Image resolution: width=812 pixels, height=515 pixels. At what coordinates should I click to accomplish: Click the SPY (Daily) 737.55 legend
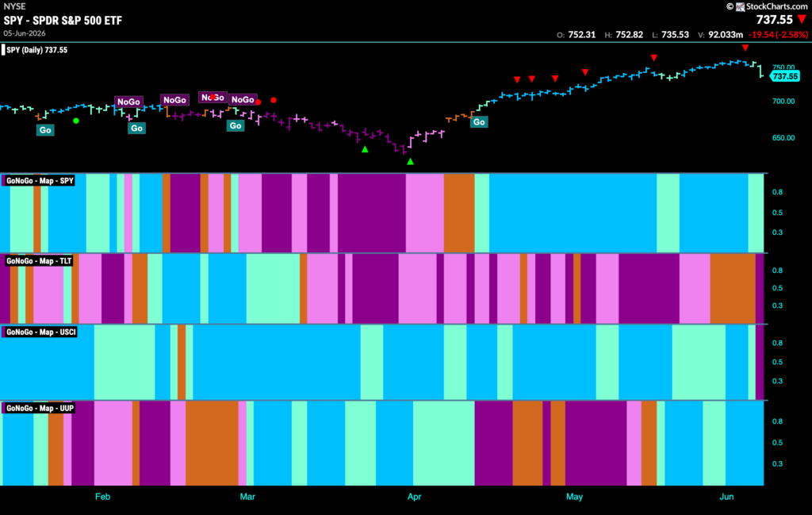(x=36, y=50)
